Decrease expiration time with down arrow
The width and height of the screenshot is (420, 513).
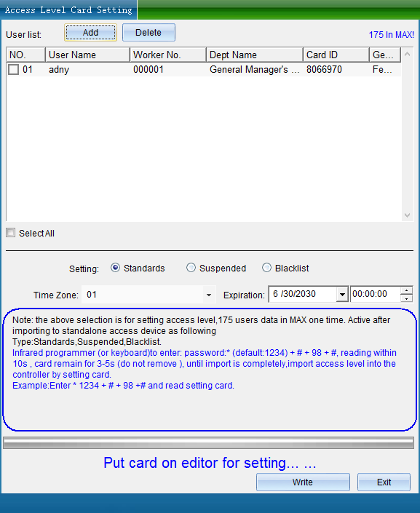click(x=406, y=298)
